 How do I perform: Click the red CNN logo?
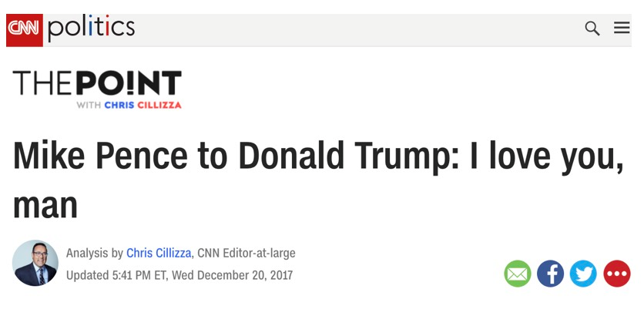pyautogui.click(x=25, y=30)
